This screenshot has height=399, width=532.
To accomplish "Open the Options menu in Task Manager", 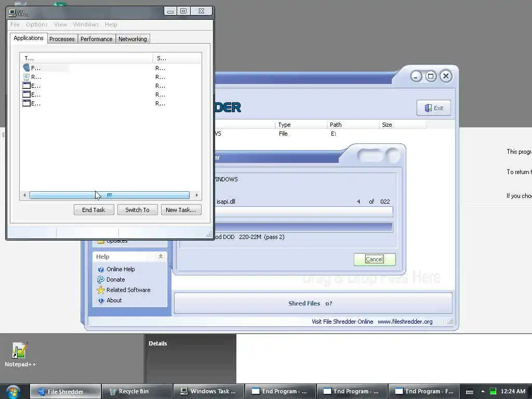I will click(x=37, y=24).
